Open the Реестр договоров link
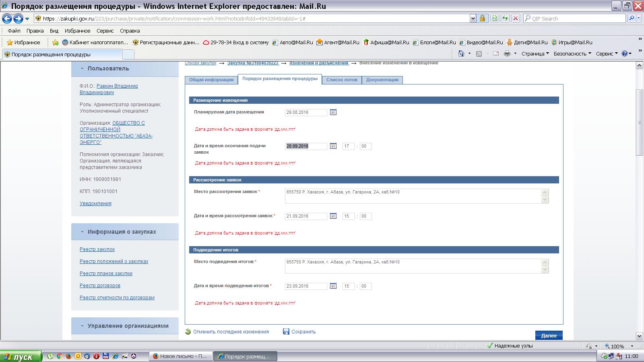 pyautogui.click(x=100, y=286)
